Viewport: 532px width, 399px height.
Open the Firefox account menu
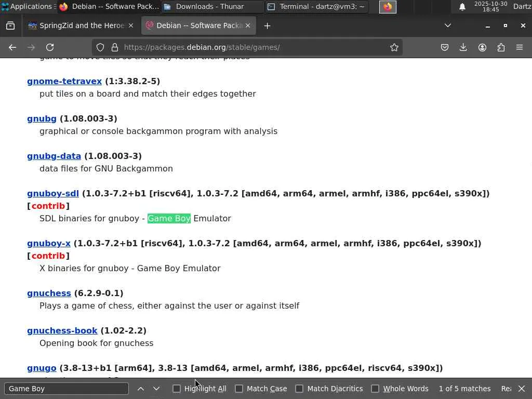click(482, 47)
